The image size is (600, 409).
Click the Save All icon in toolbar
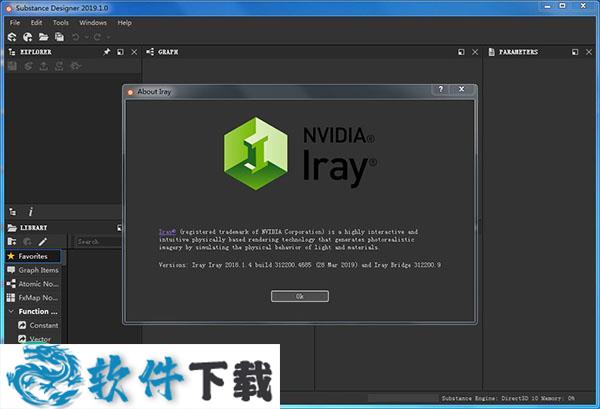59,37
